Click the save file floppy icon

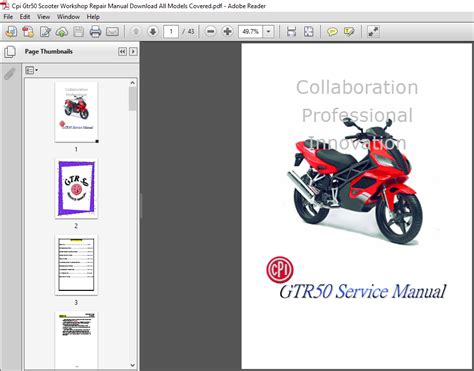[x=79, y=32]
